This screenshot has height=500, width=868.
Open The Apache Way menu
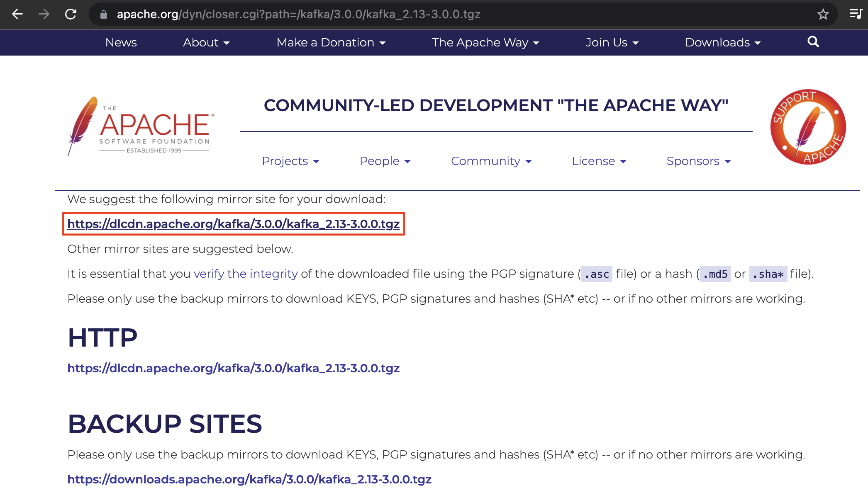pyautogui.click(x=485, y=42)
